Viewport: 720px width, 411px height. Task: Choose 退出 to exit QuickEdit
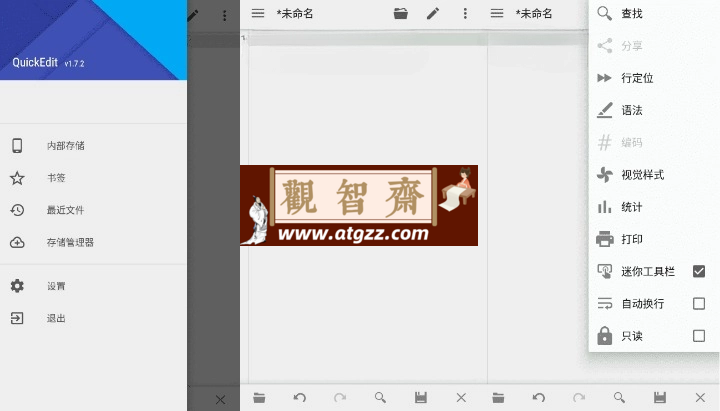(93, 318)
